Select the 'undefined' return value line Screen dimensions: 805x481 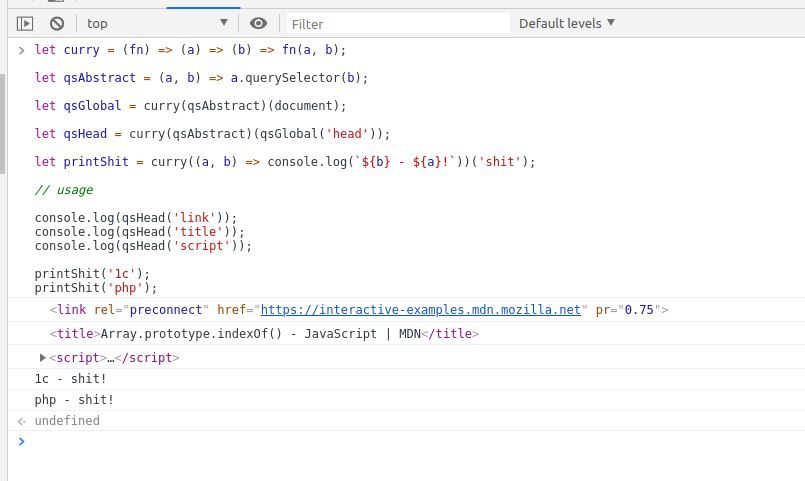click(x=67, y=420)
